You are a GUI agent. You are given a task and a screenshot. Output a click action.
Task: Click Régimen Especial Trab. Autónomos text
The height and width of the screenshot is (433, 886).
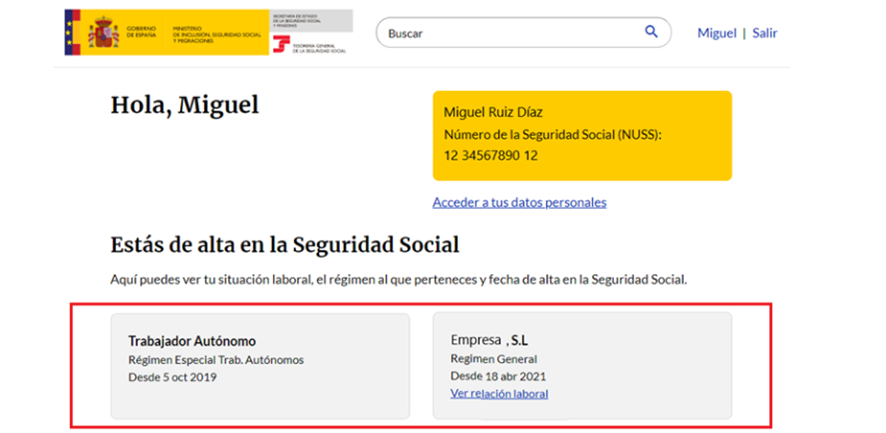(x=216, y=360)
